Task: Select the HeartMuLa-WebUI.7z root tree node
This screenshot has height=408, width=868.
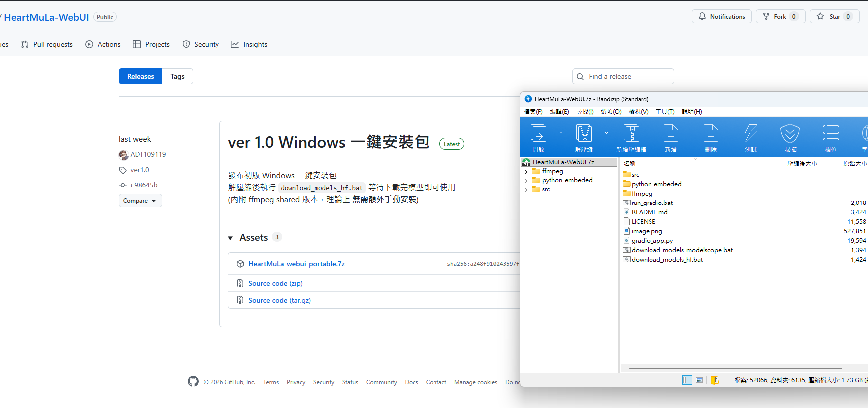Action: coord(569,162)
